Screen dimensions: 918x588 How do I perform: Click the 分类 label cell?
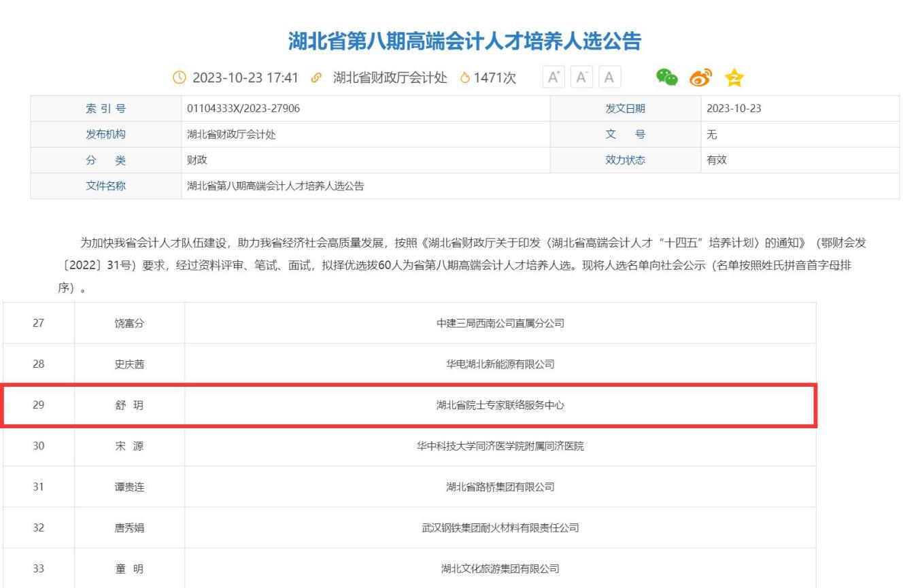(105, 160)
